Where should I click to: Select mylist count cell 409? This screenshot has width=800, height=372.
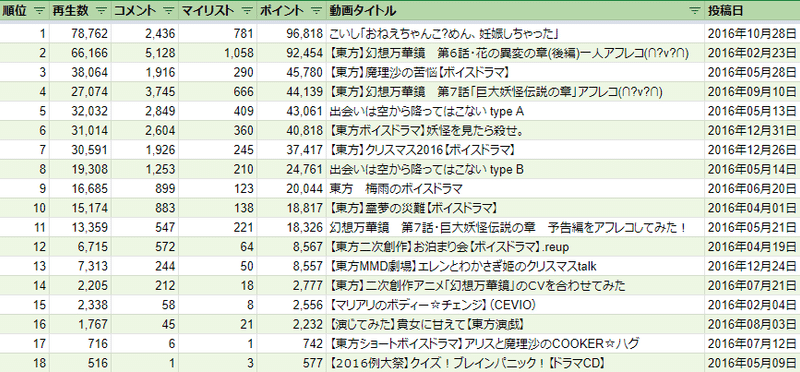coord(218,111)
